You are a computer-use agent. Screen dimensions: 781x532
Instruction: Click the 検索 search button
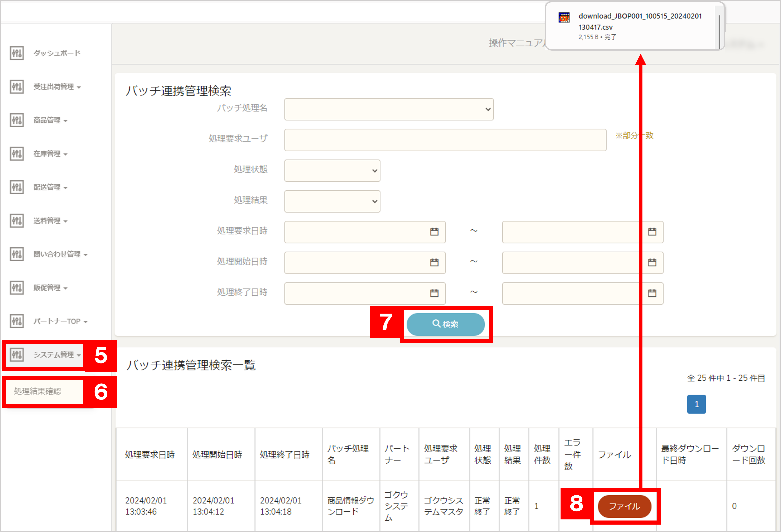click(446, 324)
